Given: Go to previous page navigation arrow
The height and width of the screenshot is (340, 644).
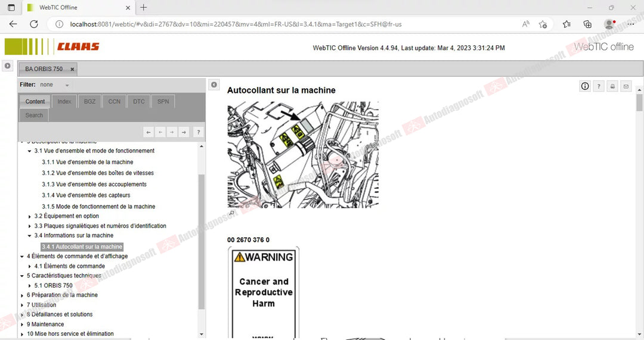Looking at the screenshot, I should pyautogui.click(x=160, y=132).
